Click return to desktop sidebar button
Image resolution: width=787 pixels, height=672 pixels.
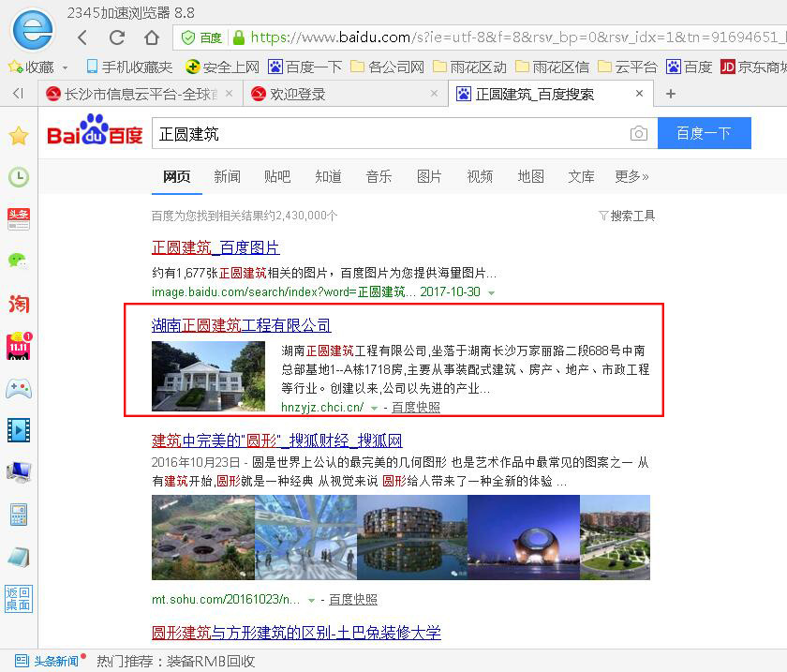point(19,599)
